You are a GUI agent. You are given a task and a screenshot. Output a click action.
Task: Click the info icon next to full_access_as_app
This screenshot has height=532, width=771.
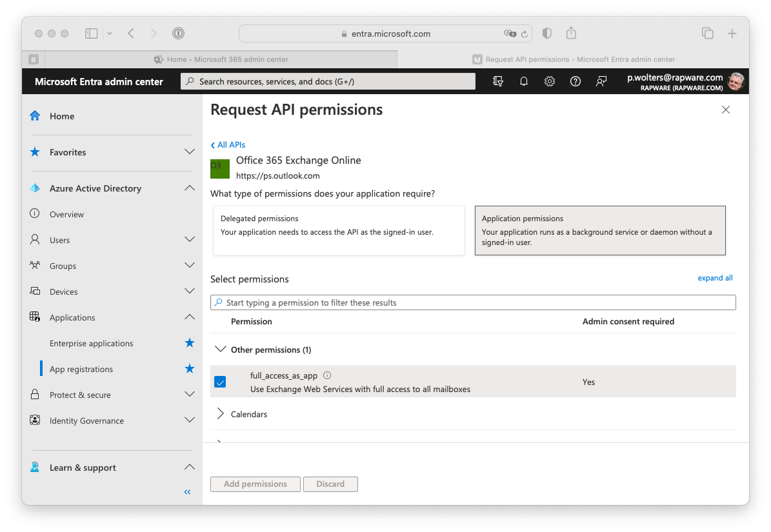pyautogui.click(x=327, y=375)
